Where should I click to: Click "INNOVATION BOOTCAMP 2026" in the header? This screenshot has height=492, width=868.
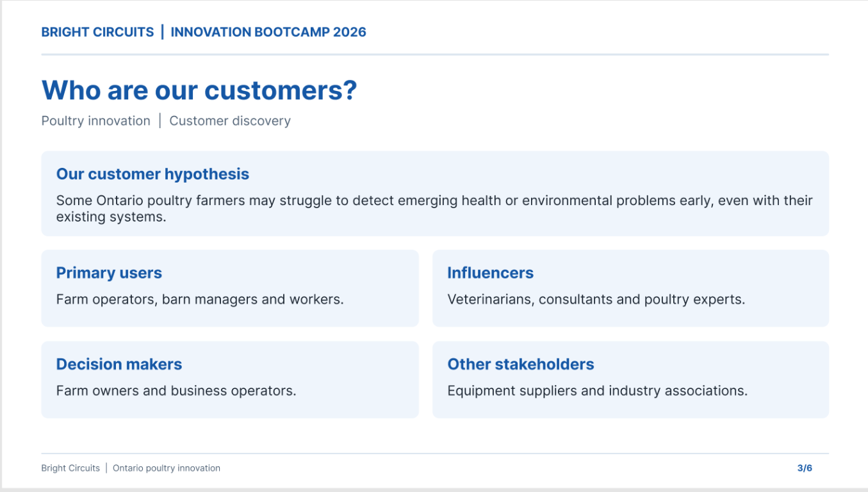[x=268, y=32]
